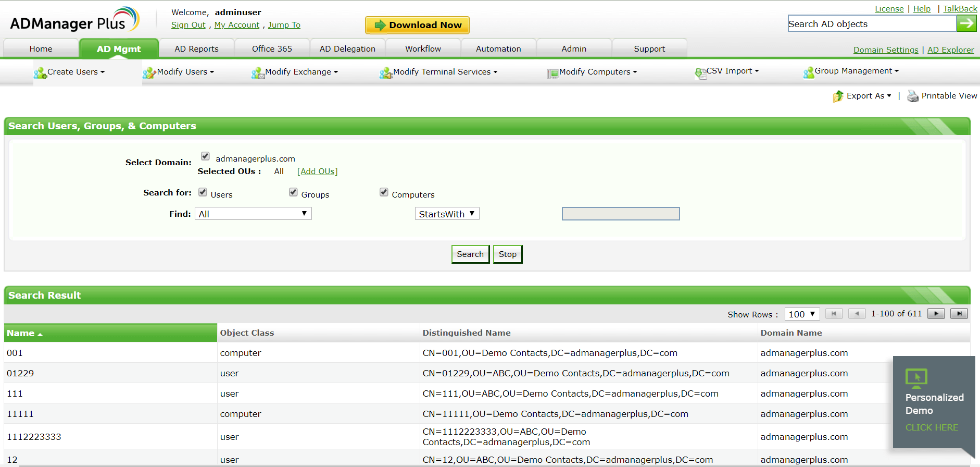Click the Search button
980x467 pixels.
click(471, 254)
